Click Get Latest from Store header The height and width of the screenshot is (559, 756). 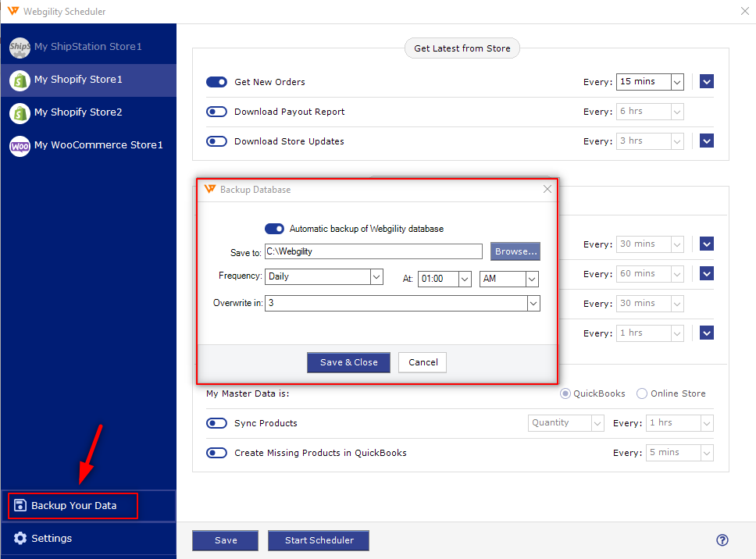pyautogui.click(x=462, y=48)
